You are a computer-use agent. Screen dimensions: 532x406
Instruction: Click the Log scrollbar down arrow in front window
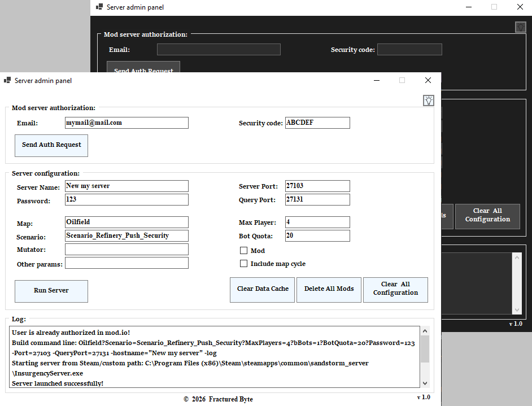pos(425,383)
